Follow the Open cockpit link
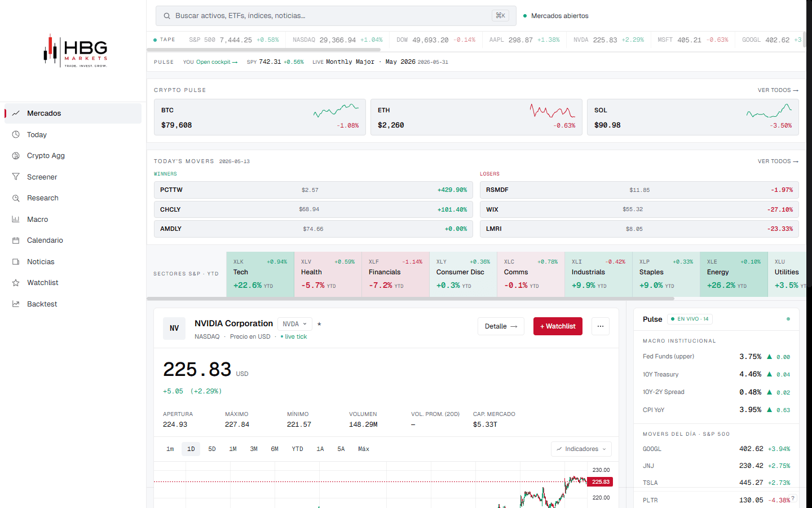812x508 pixels. 217,62
